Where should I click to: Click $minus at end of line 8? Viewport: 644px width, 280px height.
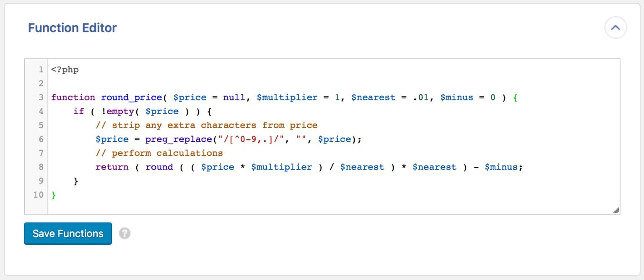point(501,167)
